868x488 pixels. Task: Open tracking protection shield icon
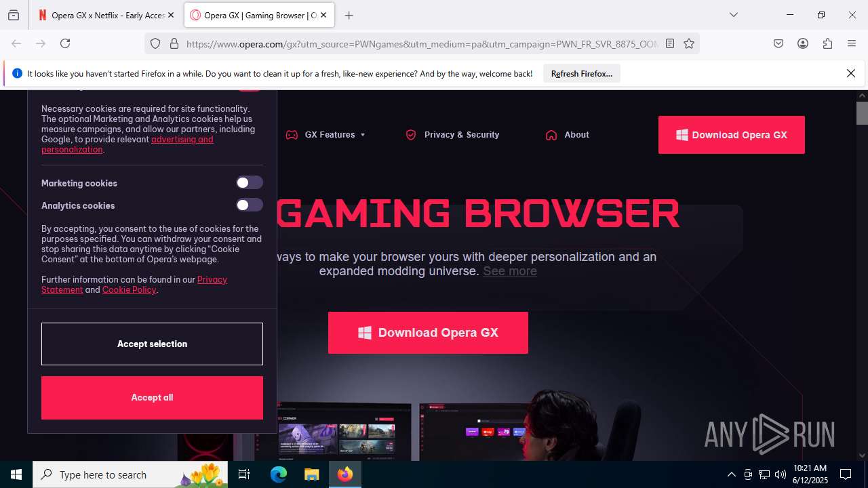[x=155, y=43]
